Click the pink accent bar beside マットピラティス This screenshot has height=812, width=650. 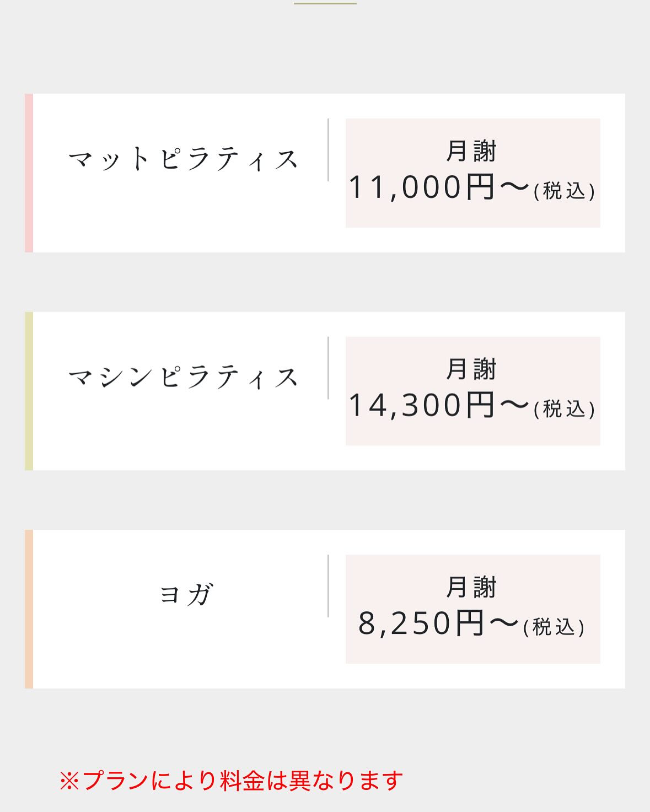point(29,173)
